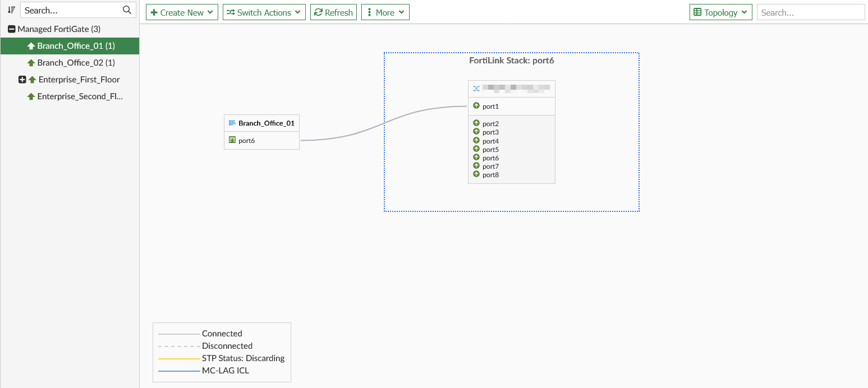
Task: Click the up-arrow status icon of Branch_Office_02
Action: pos(31,63)
